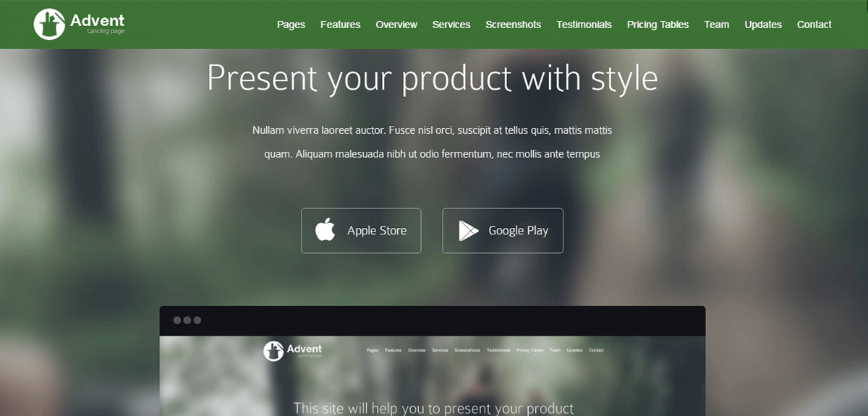The width and height of the screenshot is (868, 416).
Task: Go to the Features section
Action: point(340,25)
